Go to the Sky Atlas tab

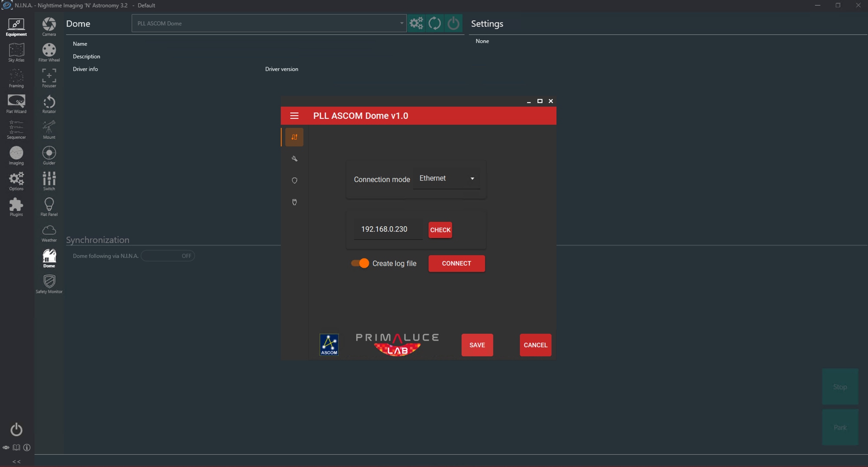click(16, 52)
